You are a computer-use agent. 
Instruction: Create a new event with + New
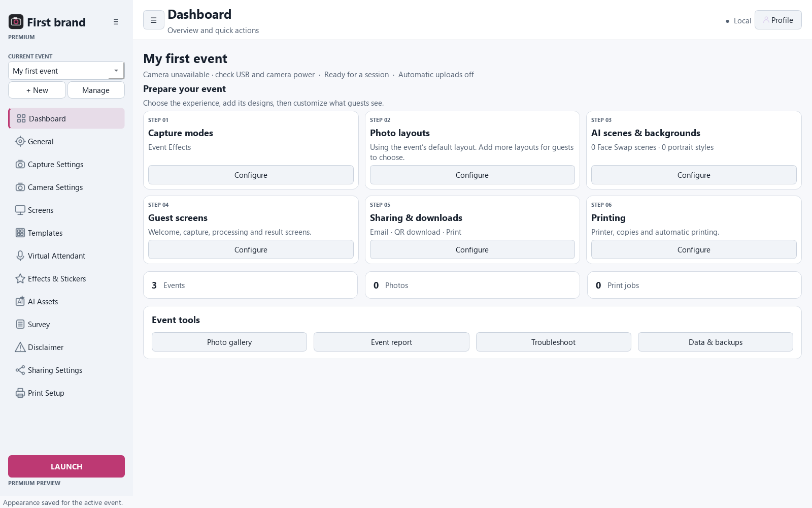(x=37, y=90)
